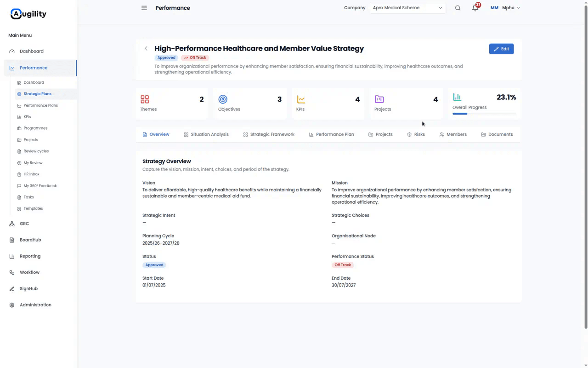Click the Overall Progress bar
Viewport: 588px width, 368px height.
click(x=485, y=114)
